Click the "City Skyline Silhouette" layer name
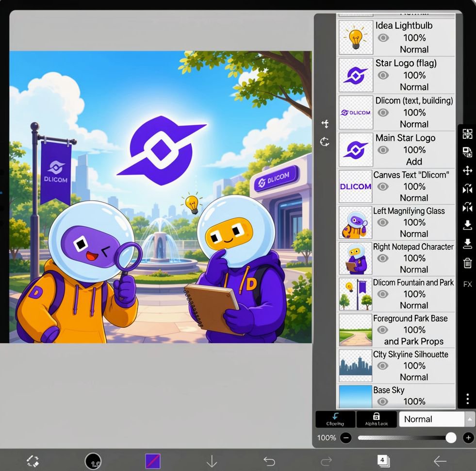The height and width of the screenshot is (471, 476). [410, 354]
